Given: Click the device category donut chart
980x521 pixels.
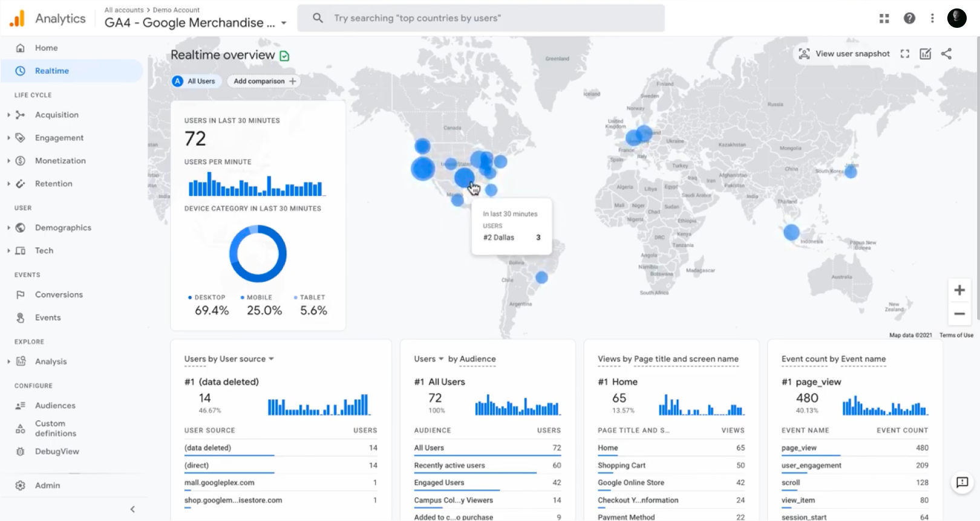Looking at the screenshot, I should coord(258,254).
